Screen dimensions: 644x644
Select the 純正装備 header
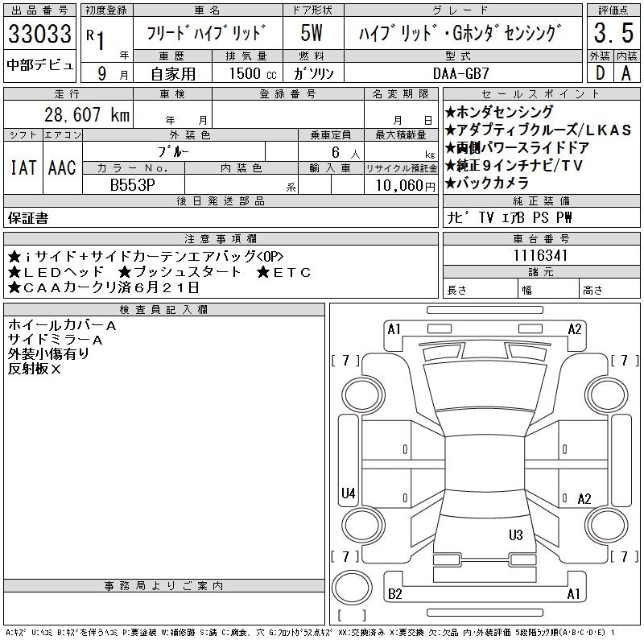coord(541,200)
